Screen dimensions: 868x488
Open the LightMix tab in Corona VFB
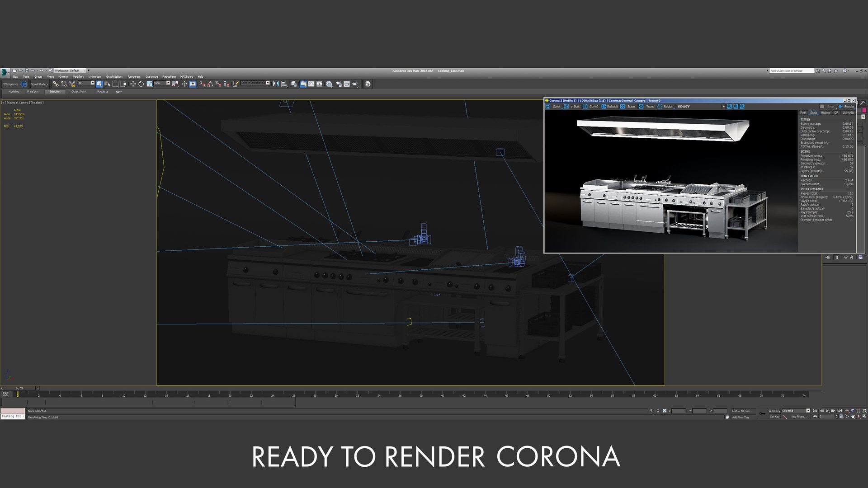point(848,113)
